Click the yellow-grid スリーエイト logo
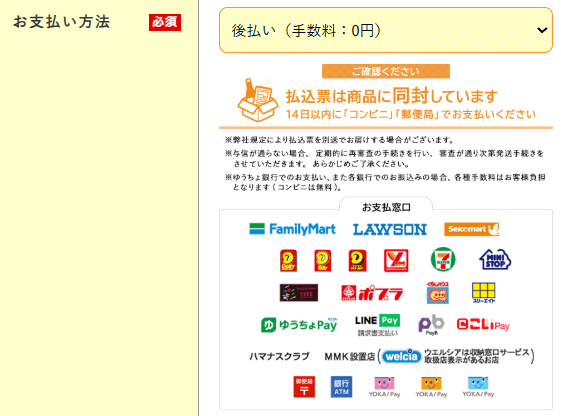The height and width of the screenshot is (416, 561). (484, 293)
